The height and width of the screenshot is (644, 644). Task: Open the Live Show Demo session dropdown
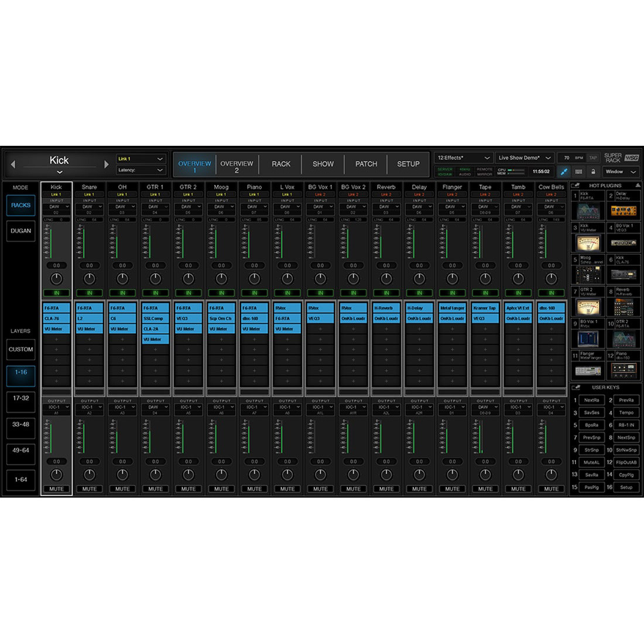tap(524, 158)
